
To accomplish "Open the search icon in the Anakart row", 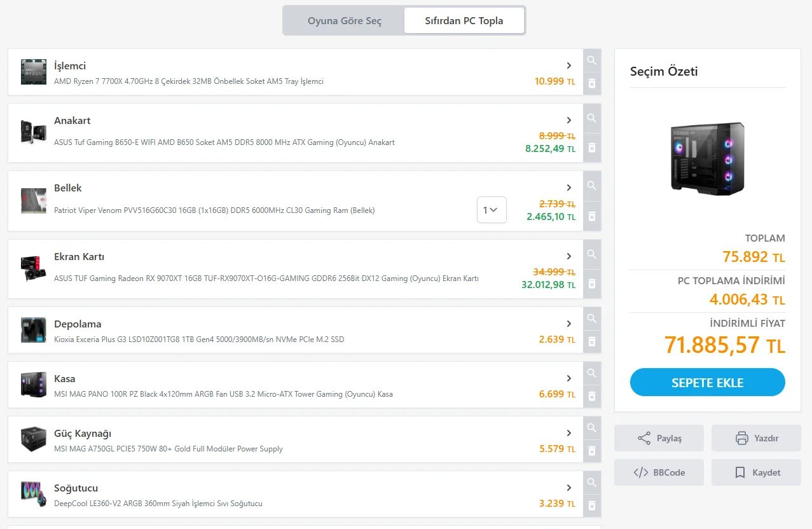I will [592, 118].
